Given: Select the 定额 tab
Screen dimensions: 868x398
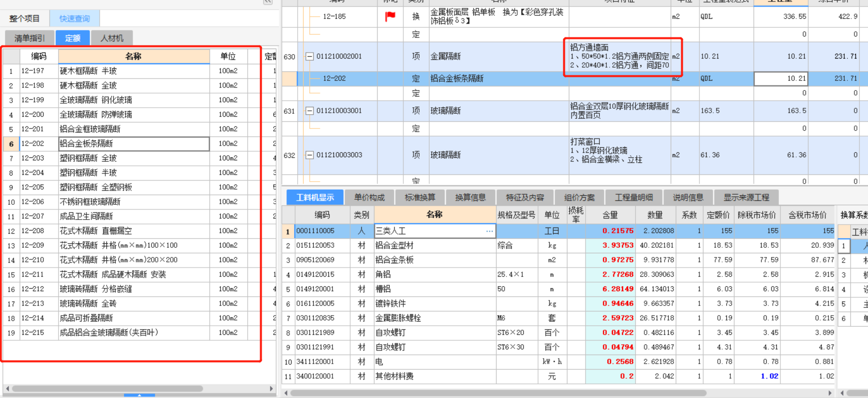Looking at the screenshot, I should (x=72, y=38).
